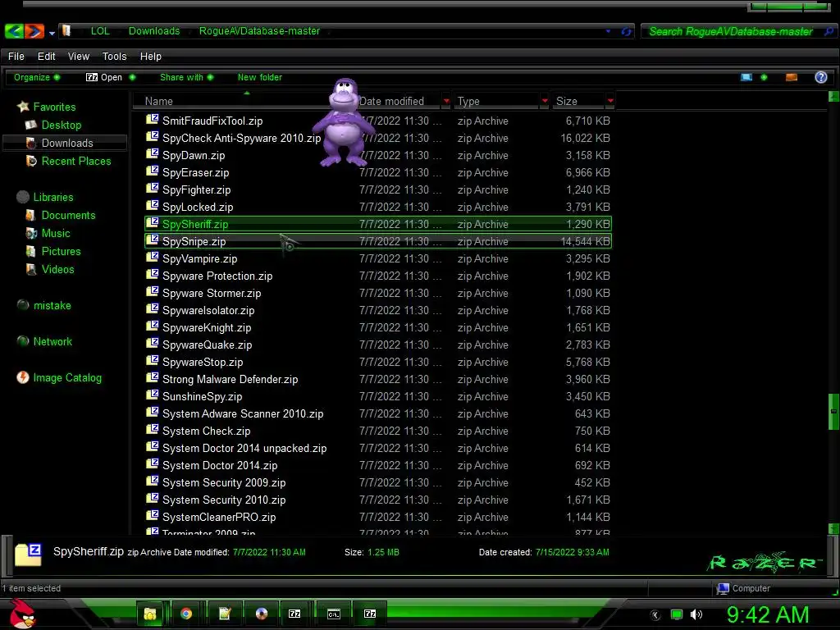Click the blue Help question mark icon
Viewport: 840px width, 630px height.
[x=820, y=77]
